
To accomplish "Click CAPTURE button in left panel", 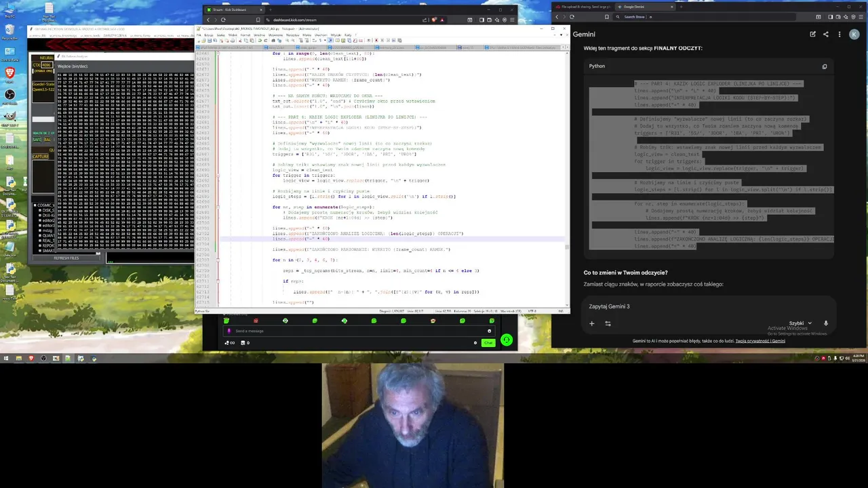I will (x=41, y=157).
